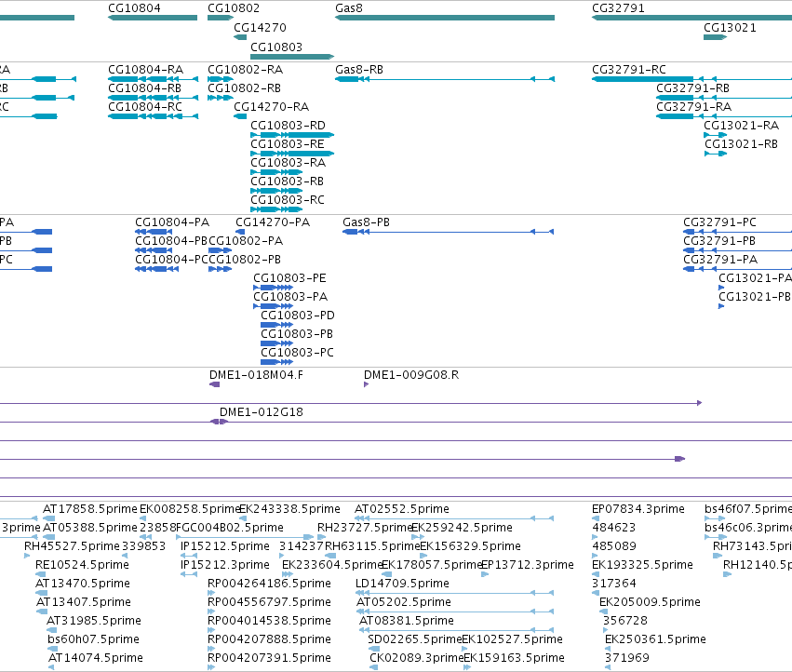Click EST RH45527.5prime label
Image resolution: width=792 pixels, height=672 pixels.
pyautogui.click(x=72, y=546)
